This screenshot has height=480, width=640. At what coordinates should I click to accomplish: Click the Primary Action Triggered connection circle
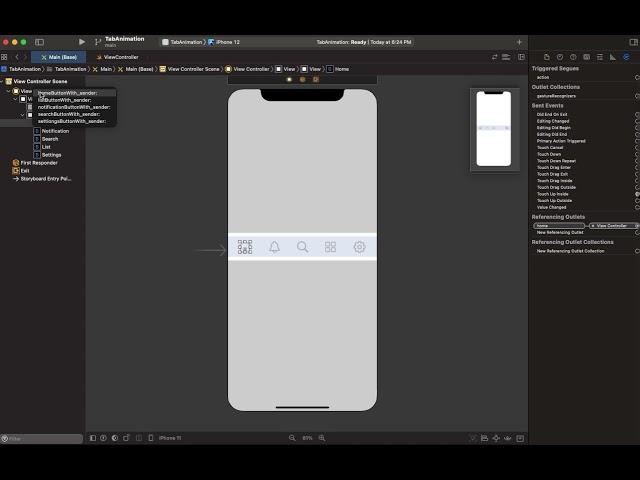coord(637,141)
